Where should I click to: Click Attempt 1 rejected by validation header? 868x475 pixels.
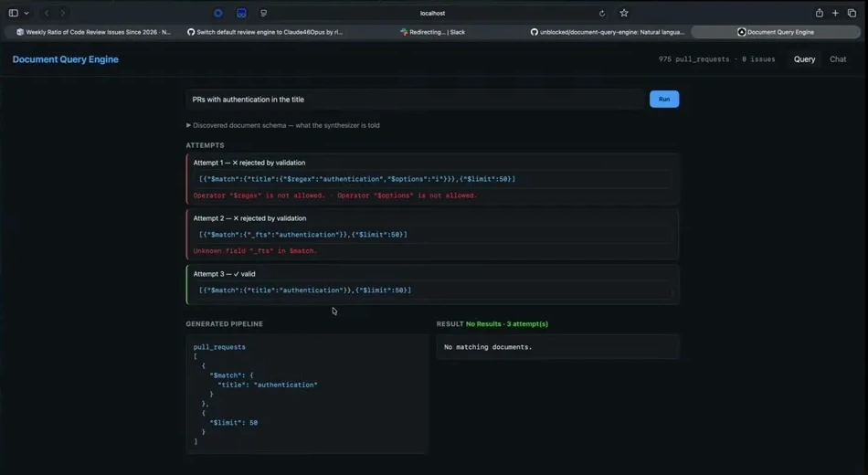point(249,163)
